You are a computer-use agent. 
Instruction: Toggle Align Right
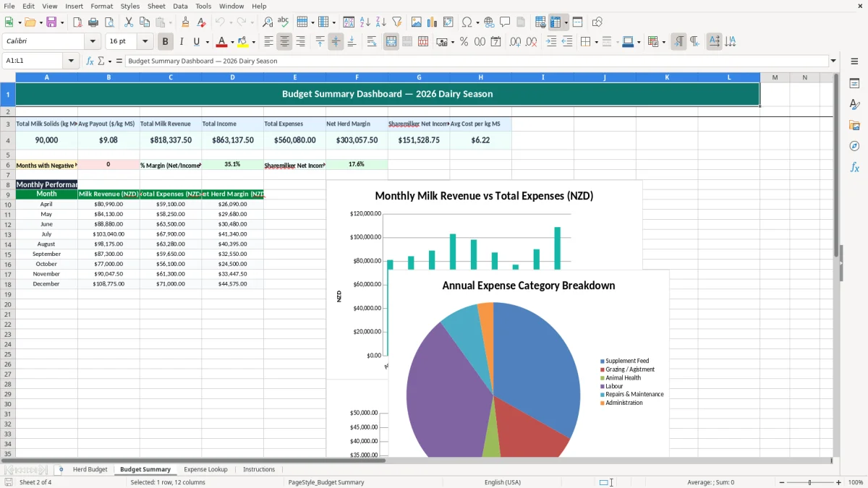coord(300,42)
